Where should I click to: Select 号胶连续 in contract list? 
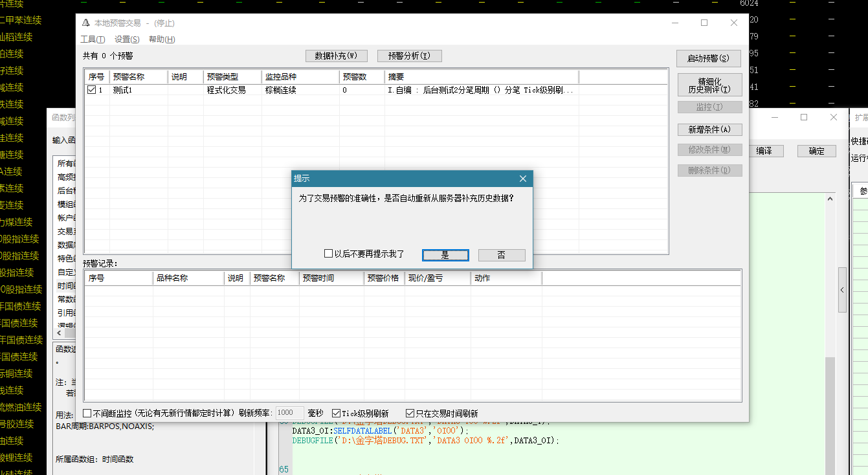point(17,424)
